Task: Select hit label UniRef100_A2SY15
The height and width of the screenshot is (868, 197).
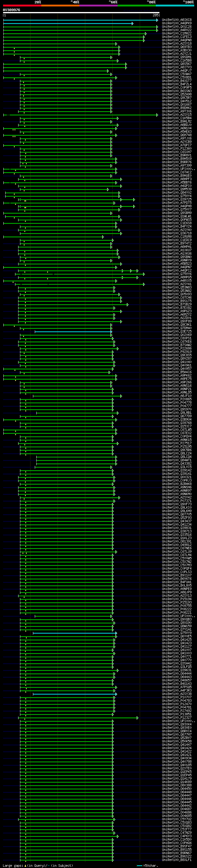Action: click(177, 115)
